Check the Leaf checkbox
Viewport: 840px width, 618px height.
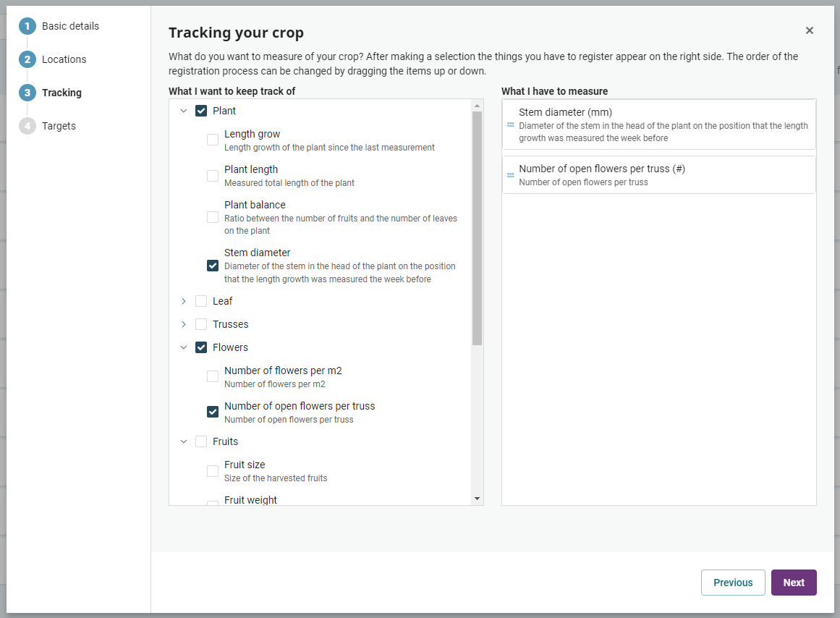pyautogui.click(x=201, y=301)
